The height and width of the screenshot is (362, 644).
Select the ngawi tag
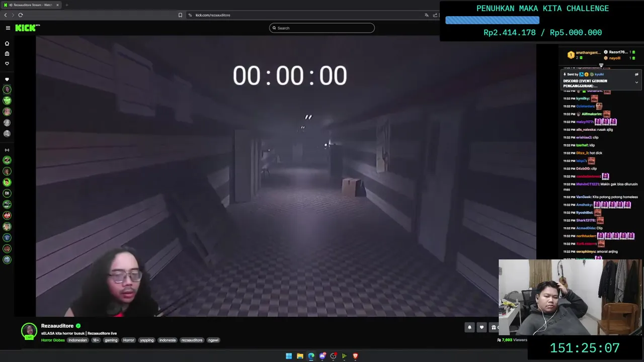[213, 340]
